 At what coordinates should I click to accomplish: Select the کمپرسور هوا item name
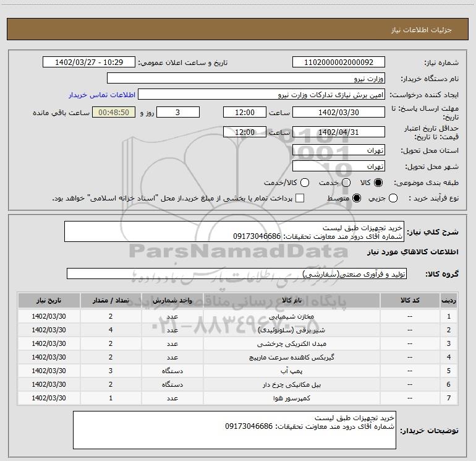[291, 398]
